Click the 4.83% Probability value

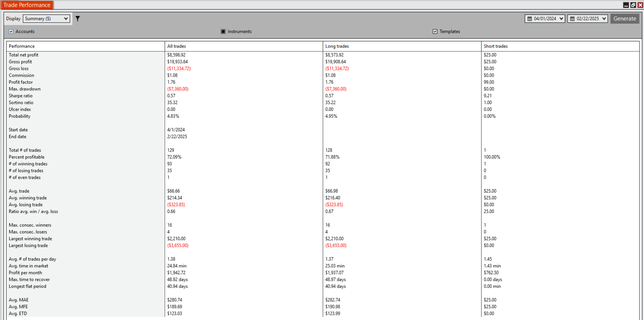coord(173,116)
